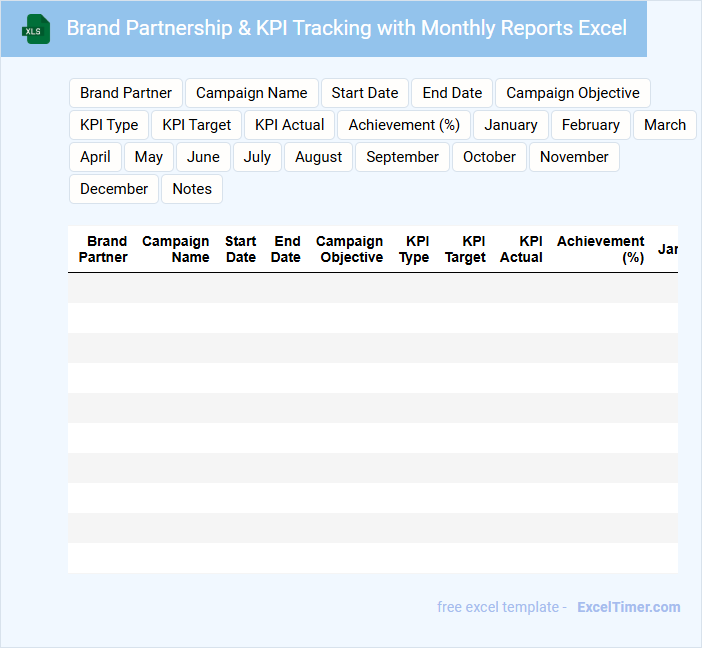Click the Campaign Name tag
The height and width of the screenshot is (648, 702).
[252, 93]
